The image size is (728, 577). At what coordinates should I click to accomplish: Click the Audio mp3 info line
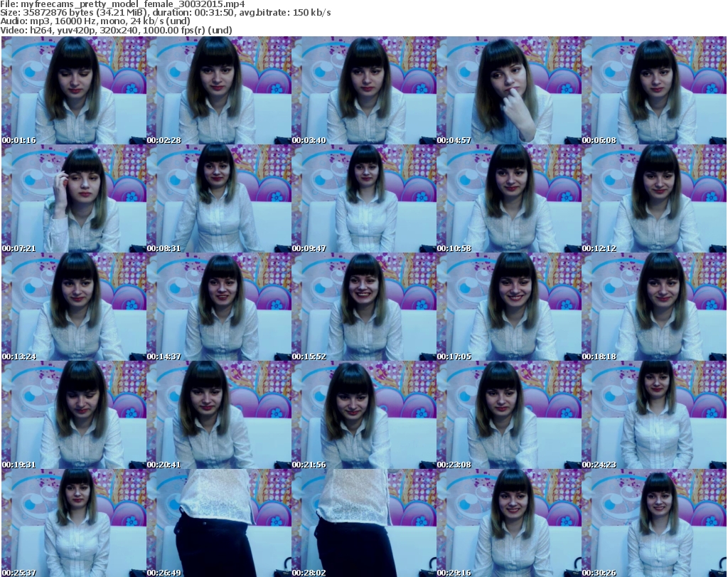click(95, 21)
